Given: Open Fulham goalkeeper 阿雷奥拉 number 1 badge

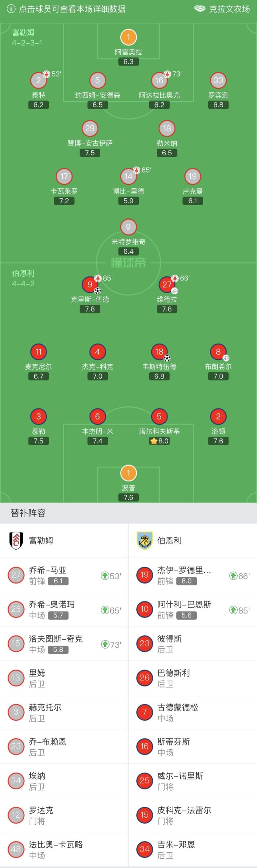Looking at the screenshot, I should 128,37.
